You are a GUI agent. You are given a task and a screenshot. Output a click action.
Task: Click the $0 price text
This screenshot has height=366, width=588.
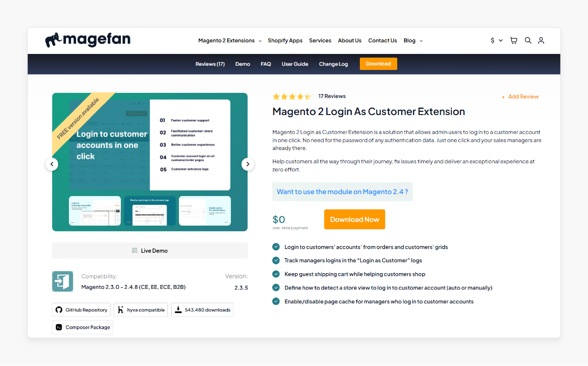point(279,219)
